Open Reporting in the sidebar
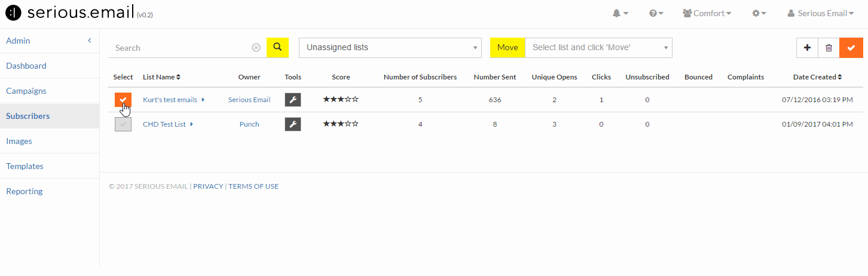 click(25, 191)
